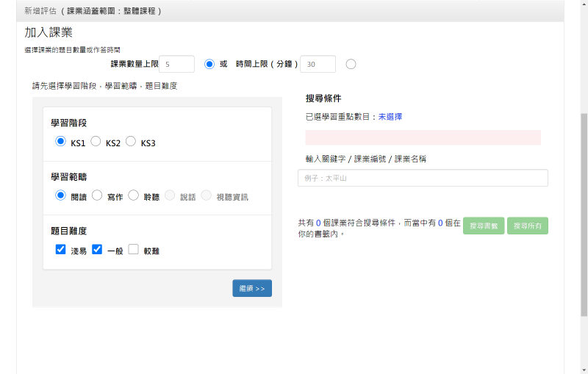
Task: Focus the keyword search input field
Action: pos(423,178)
